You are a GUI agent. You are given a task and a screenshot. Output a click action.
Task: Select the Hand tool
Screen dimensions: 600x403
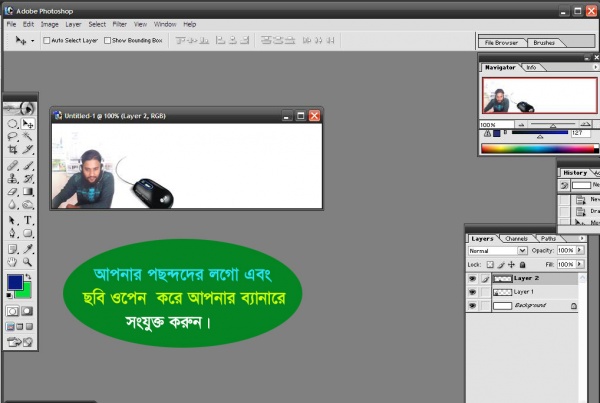pyautogui.click(x=13, y=261)
